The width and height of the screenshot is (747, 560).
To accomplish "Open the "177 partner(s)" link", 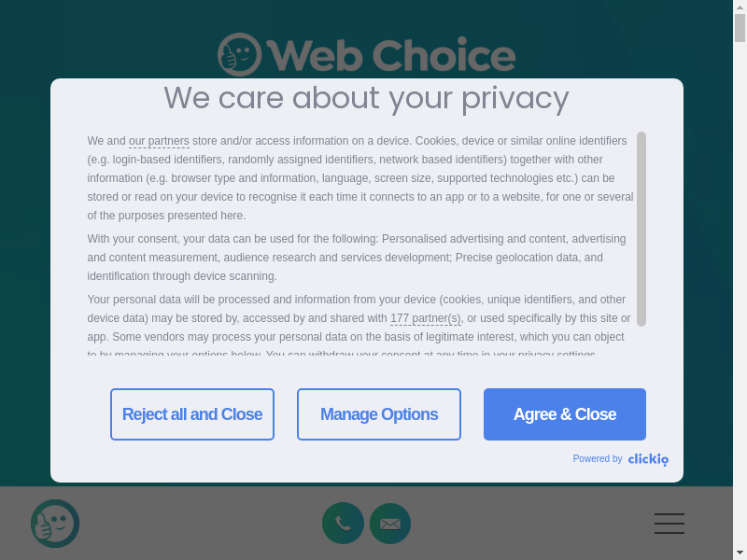I will [425, 318].
